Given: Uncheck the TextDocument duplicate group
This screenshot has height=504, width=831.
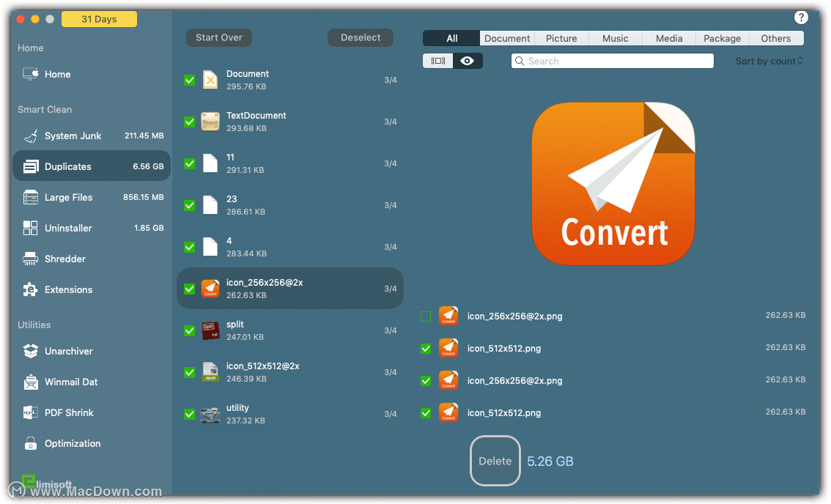Looking at the screenshot, I should [x=189, y=122].
